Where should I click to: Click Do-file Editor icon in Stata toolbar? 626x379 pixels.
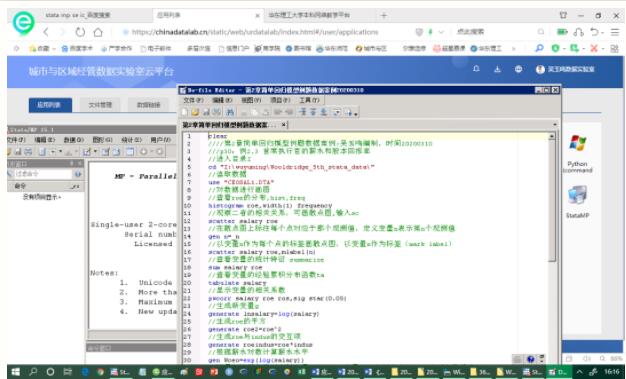(87, 152)
